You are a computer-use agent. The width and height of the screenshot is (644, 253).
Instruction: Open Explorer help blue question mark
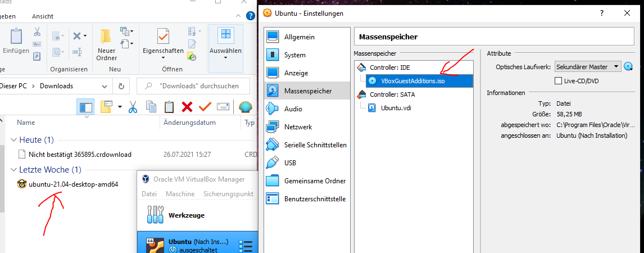coord(251,16)
